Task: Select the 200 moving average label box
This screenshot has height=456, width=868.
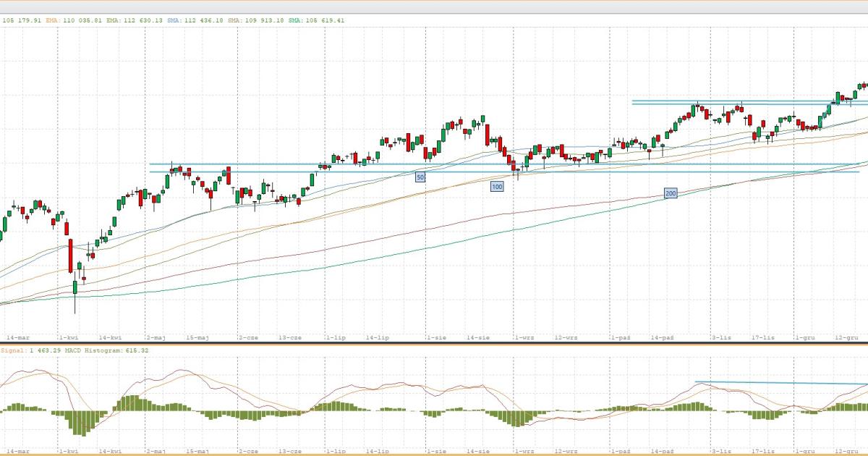Action: tap(671, 193)
